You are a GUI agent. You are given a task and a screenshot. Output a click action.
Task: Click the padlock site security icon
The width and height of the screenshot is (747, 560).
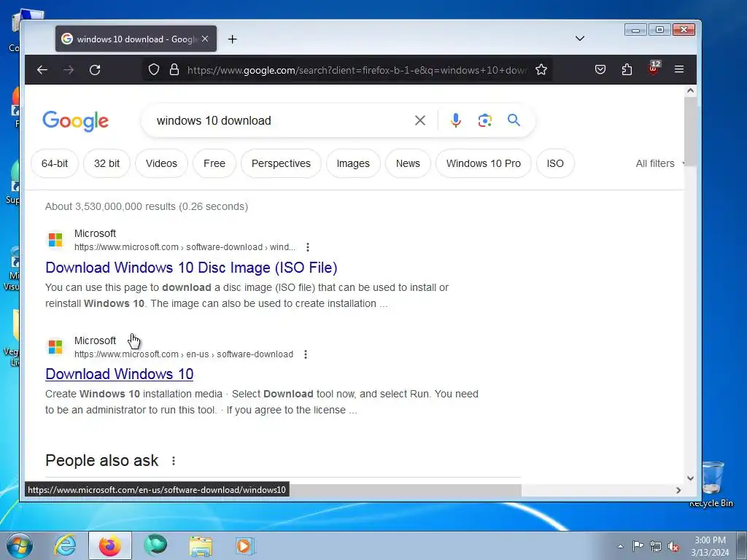pos(174,69)
